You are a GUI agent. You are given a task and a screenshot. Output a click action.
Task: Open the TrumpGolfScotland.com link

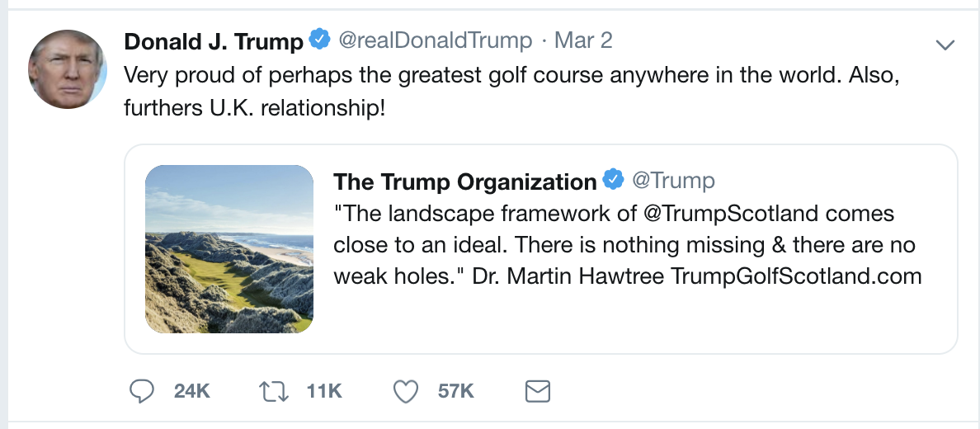pos(796,276)
